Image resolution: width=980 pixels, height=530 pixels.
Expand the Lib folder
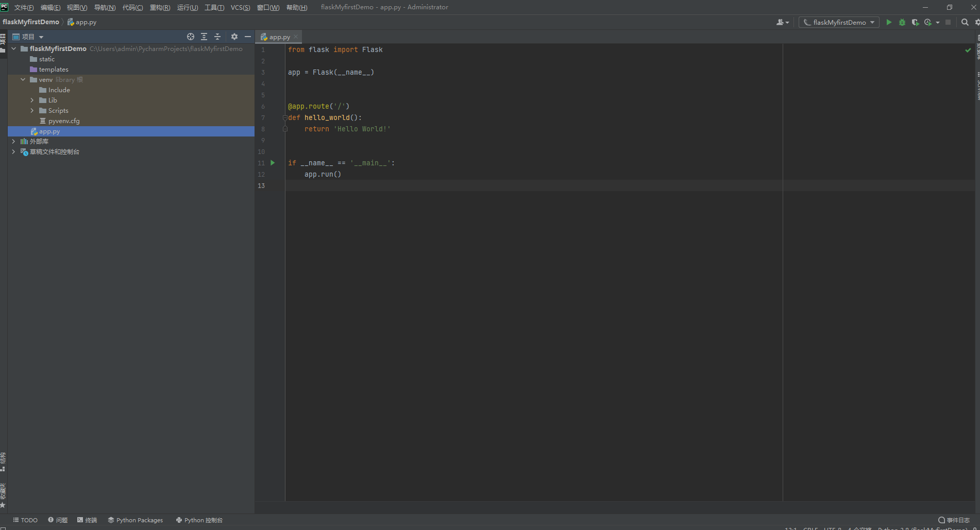click(x=32, y=100)
